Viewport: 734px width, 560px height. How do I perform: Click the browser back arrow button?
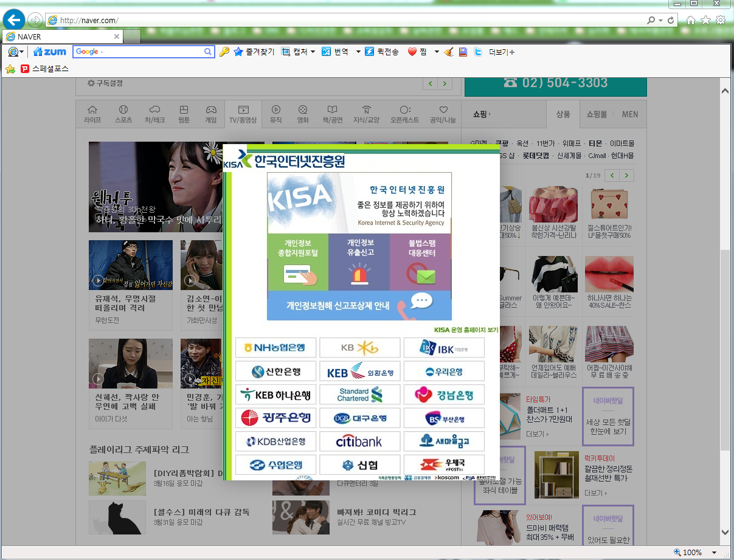(13, 20)
